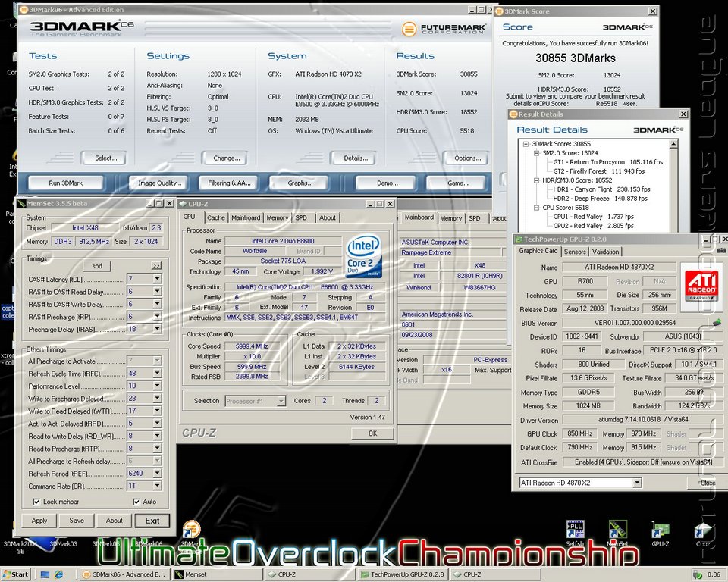Open the About tab in front CPU-Z
Viewport: 728px width, 582px height.
(x=328, y=217)
